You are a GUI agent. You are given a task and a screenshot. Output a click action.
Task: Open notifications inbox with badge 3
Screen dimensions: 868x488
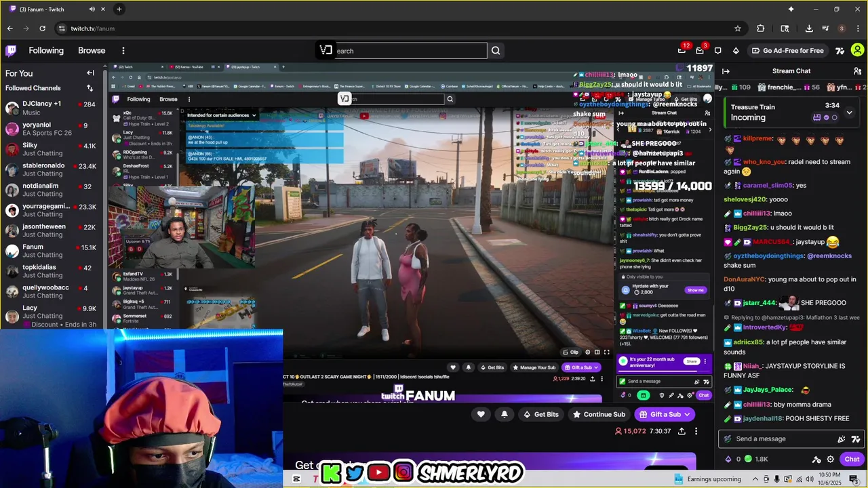click(x=700, y=50)
